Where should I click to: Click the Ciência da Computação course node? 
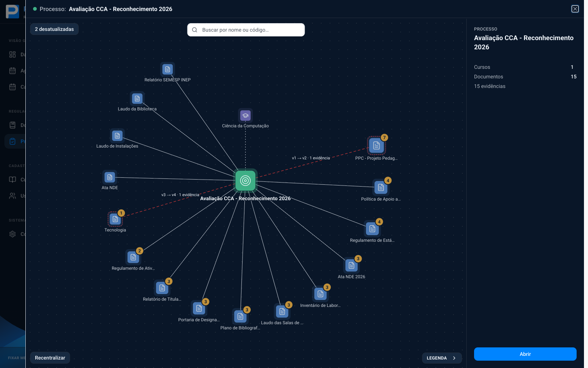coord(245,116)
